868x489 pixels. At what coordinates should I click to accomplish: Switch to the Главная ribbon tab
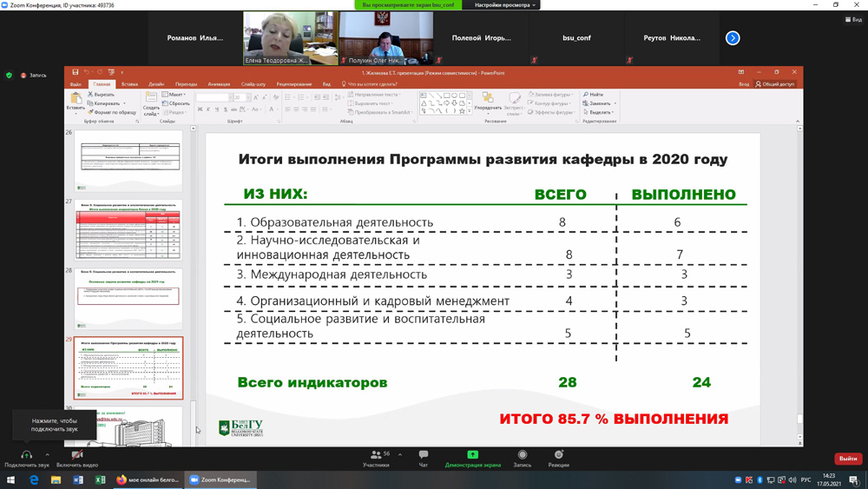click(102, 84)
